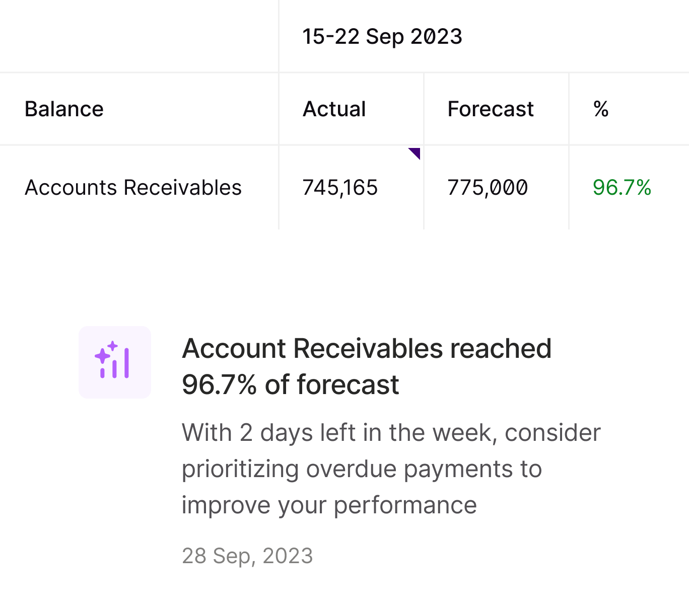Image resolution: width=689 pixels, height=616 pixels.
Task: Click the 28 Sep, 2023 insight date
Action: coord(247,556)
